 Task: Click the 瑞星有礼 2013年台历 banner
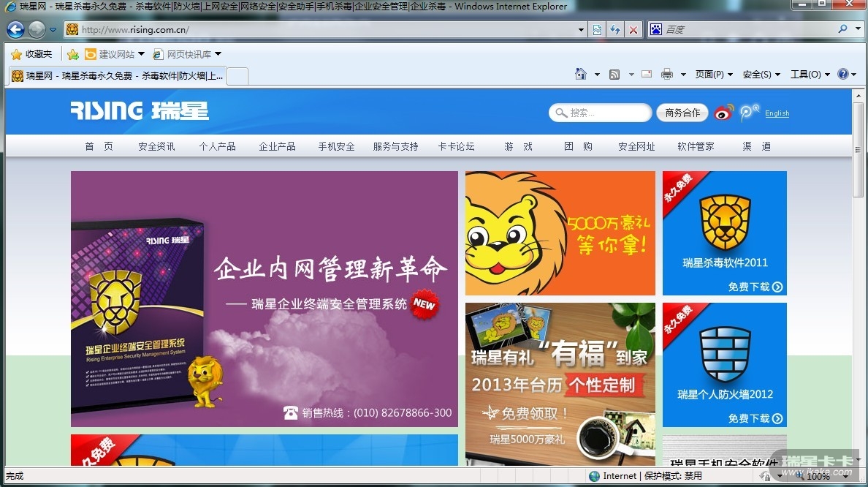tap(560, 384)
